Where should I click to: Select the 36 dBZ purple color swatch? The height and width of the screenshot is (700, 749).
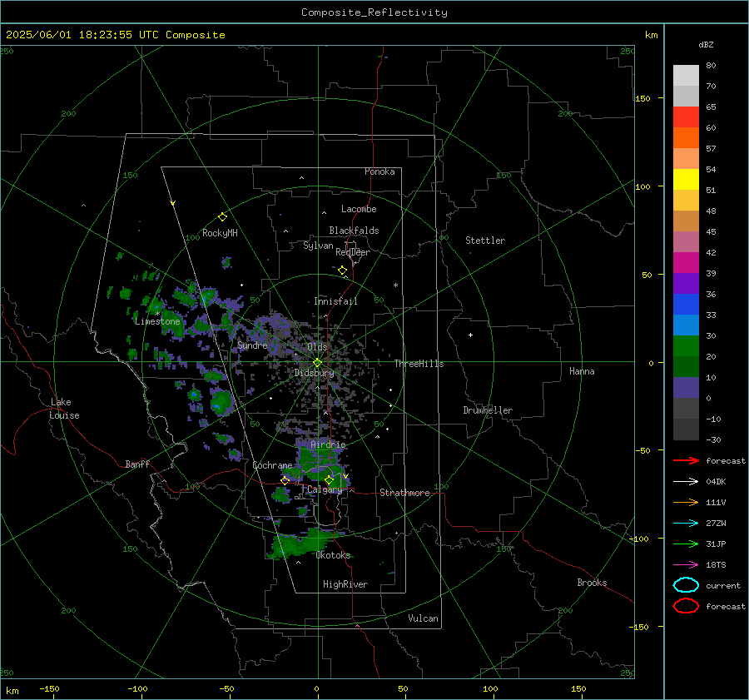(x=686, y=284)
